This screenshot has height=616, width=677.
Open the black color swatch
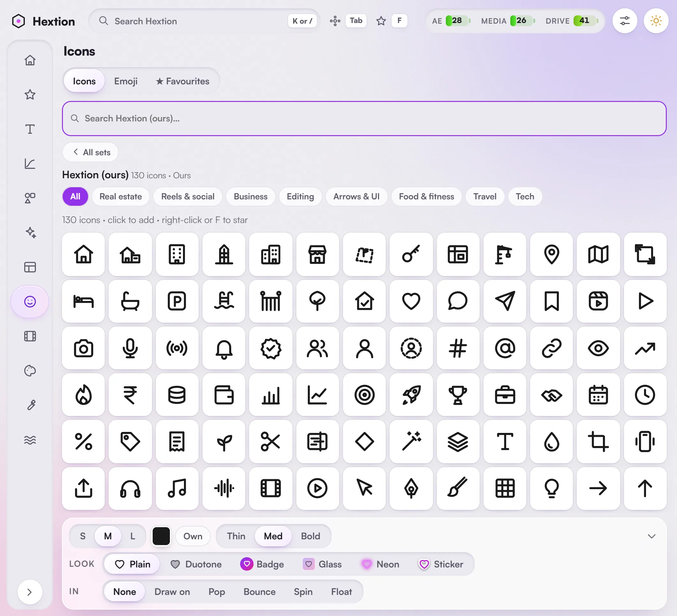(x=161, y=536)
